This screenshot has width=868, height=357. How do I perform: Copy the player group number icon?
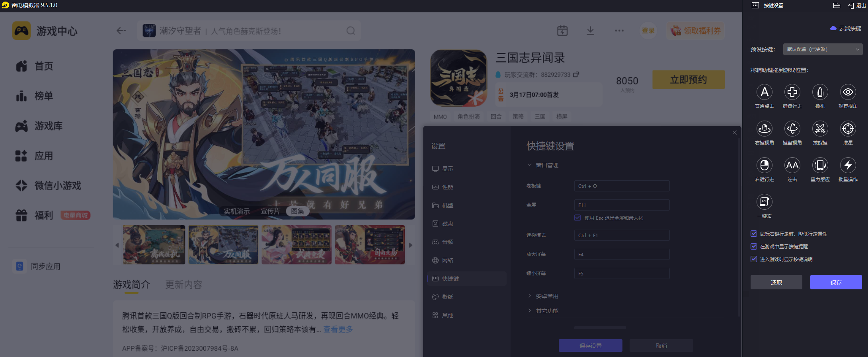pos(576,74)
